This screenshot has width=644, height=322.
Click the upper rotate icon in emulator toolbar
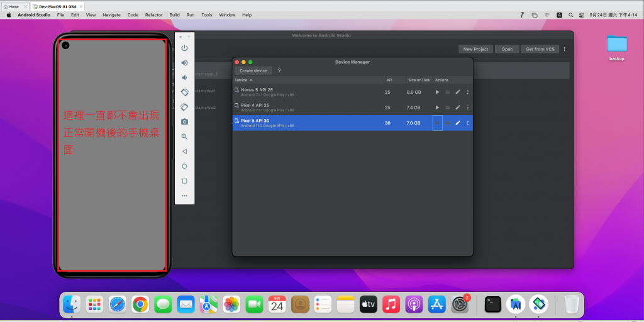coord(184,92)
